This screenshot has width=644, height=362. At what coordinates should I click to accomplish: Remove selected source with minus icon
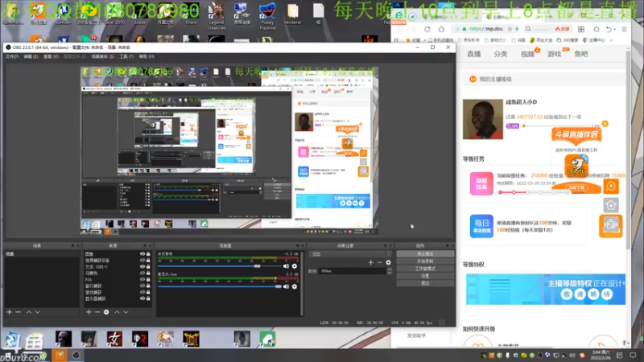point(97,312)
